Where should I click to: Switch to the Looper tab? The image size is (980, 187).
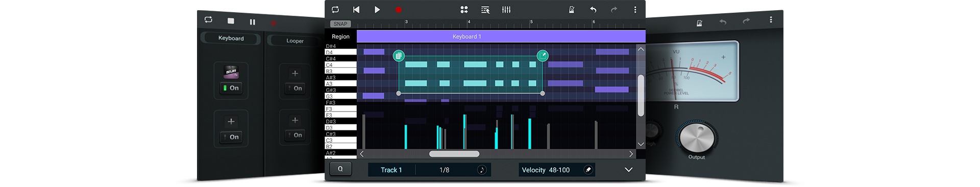pyautogui.click(x=295, y=41)
